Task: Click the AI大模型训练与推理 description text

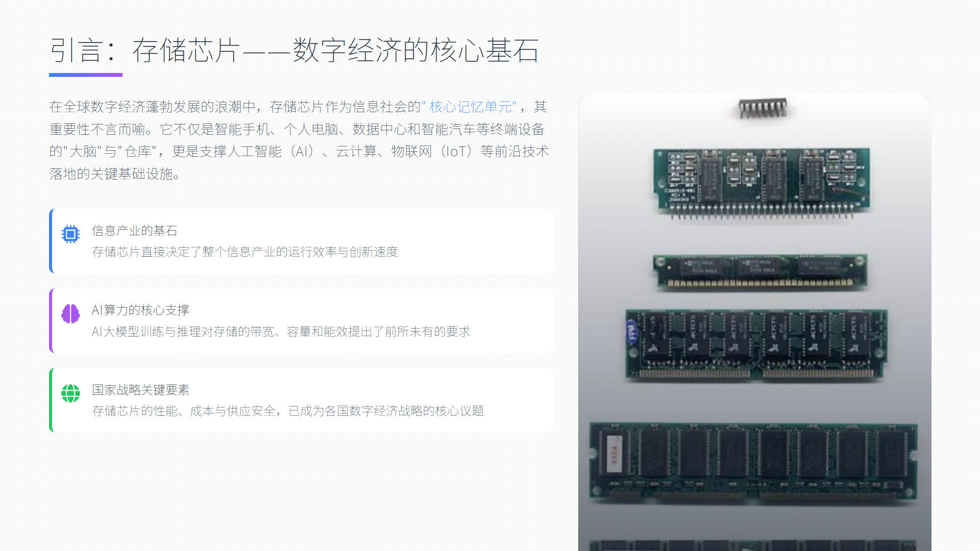Action: click(281, 332)
